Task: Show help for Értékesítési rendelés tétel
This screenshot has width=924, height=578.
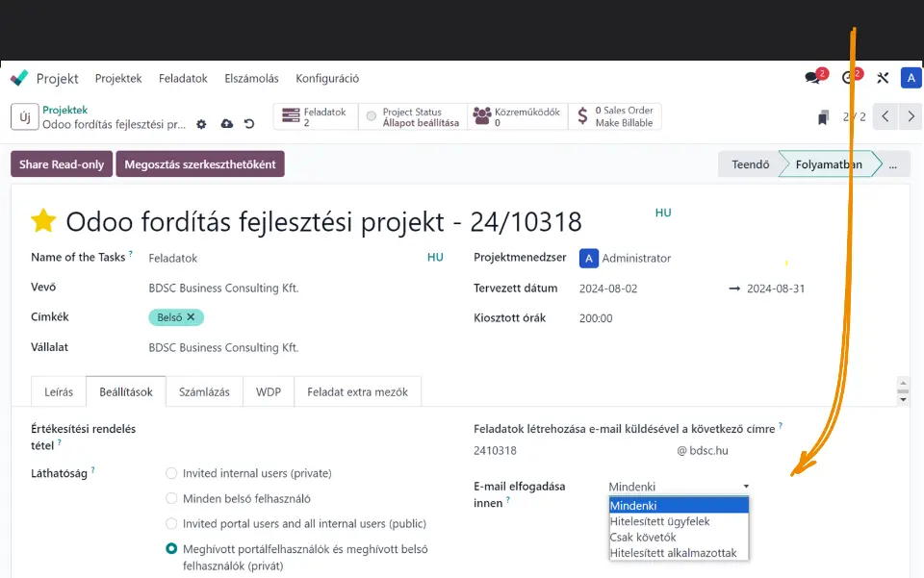Action: [60, 442]
